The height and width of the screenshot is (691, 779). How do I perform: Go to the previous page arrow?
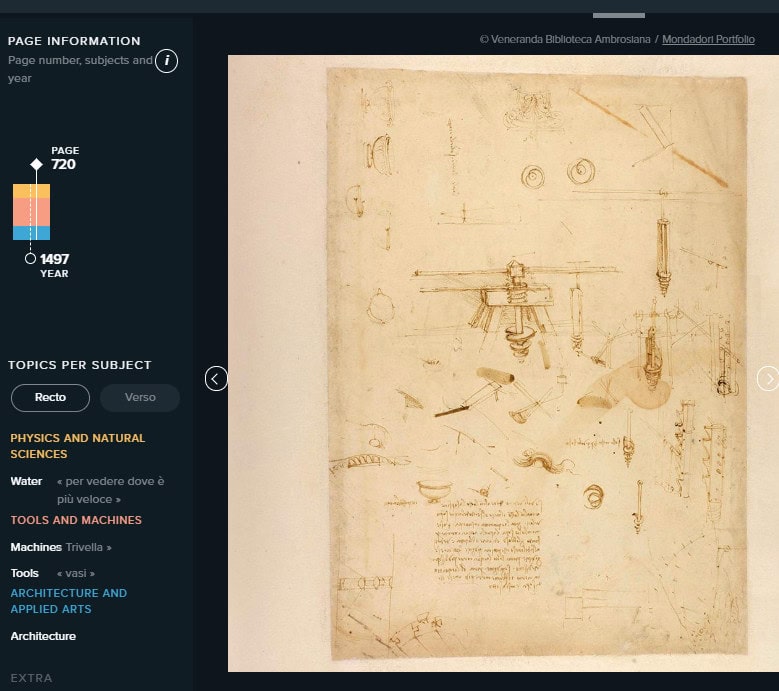point(216,379)
